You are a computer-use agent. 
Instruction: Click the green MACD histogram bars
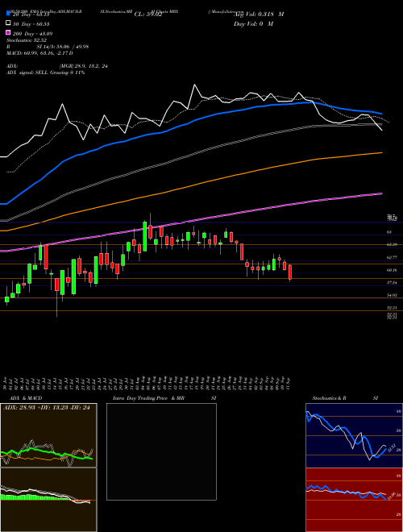tap(32, 497)
